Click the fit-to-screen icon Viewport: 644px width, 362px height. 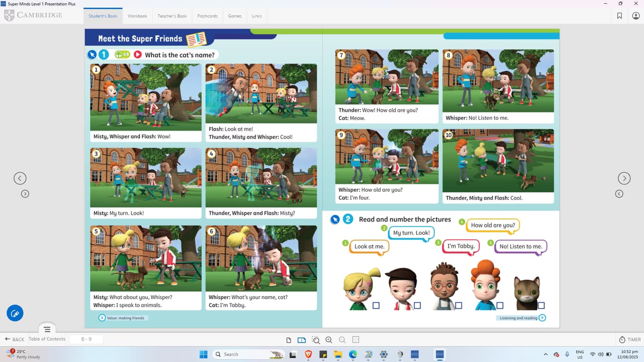point(355,339)
